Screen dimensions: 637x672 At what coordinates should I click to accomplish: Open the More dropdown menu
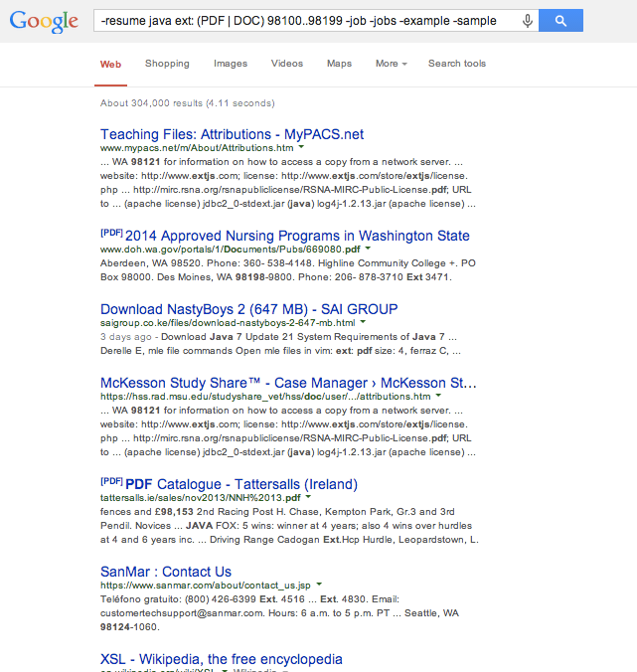point(391,64)
